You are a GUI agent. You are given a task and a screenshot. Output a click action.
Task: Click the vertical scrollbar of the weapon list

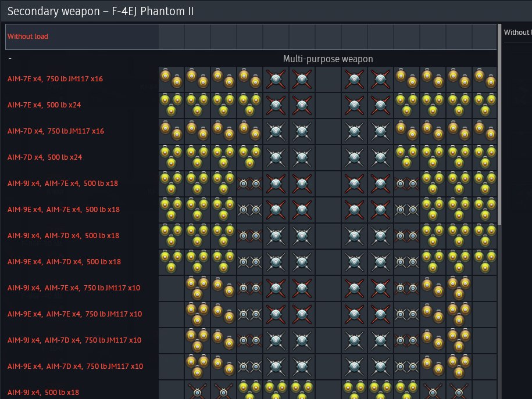[499, 124]
